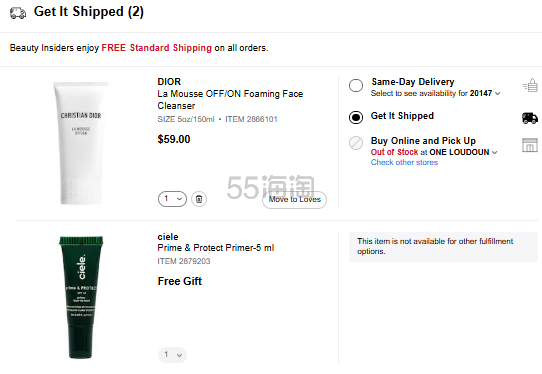Click the black shipping truck icon
This screenshot has width=542, height=374.
coord(530,118)
